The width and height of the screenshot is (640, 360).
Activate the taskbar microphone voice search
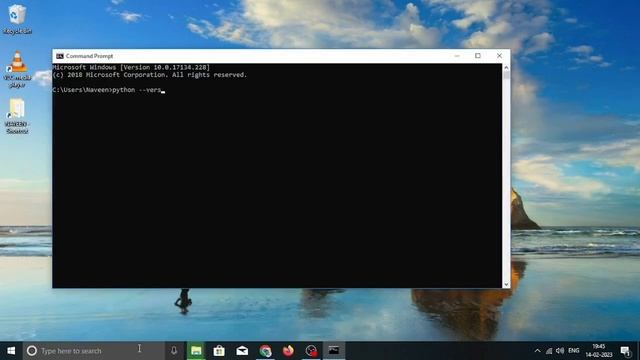click(x=174, y=351)
